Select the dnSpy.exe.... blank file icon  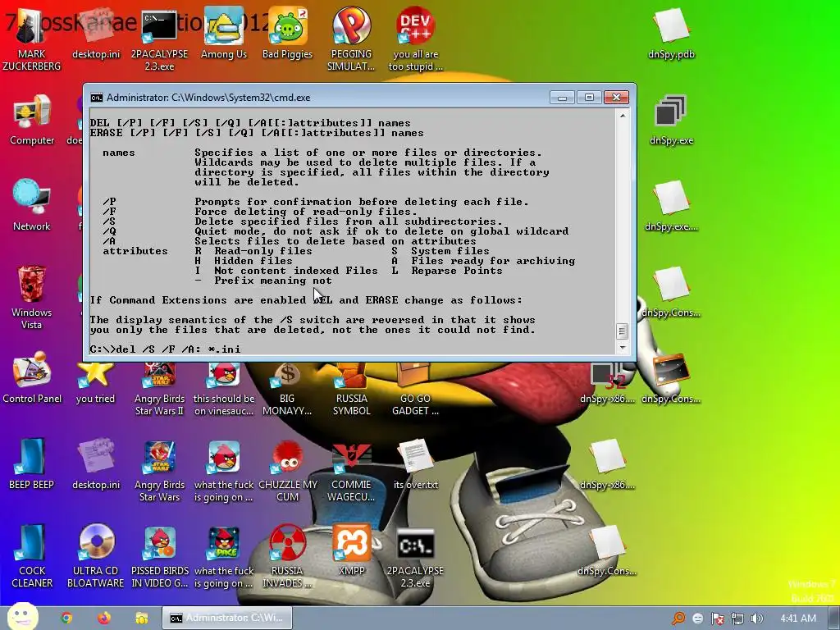[x=671, y=206]
